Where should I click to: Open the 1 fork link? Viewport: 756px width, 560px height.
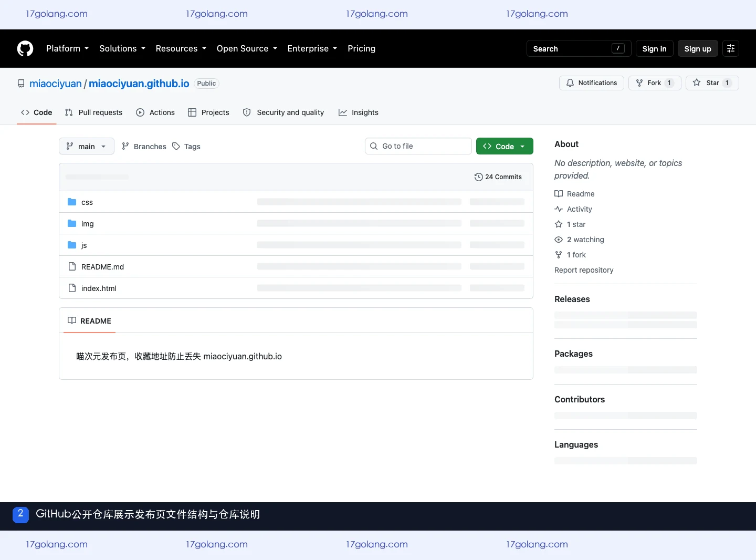(x=570, y=255)
